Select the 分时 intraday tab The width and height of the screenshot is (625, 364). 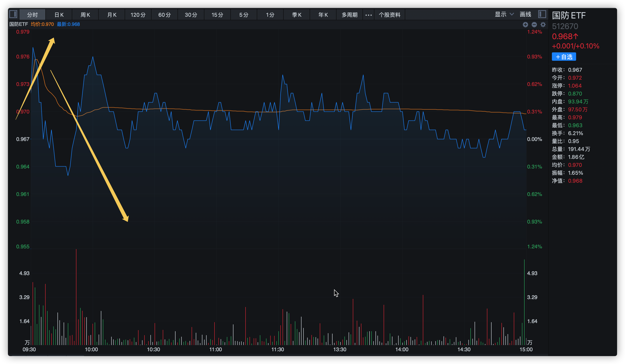[33, 15]
